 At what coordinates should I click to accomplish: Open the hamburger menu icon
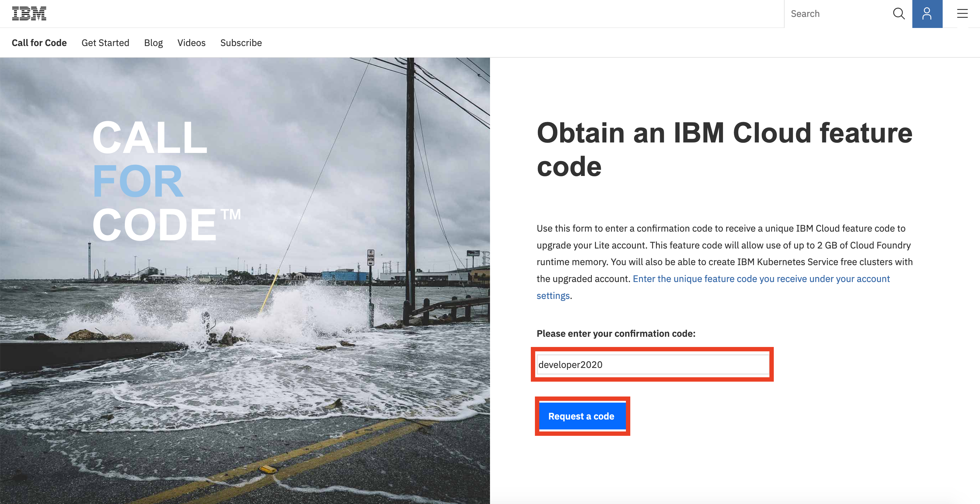[x=962, y=14]
